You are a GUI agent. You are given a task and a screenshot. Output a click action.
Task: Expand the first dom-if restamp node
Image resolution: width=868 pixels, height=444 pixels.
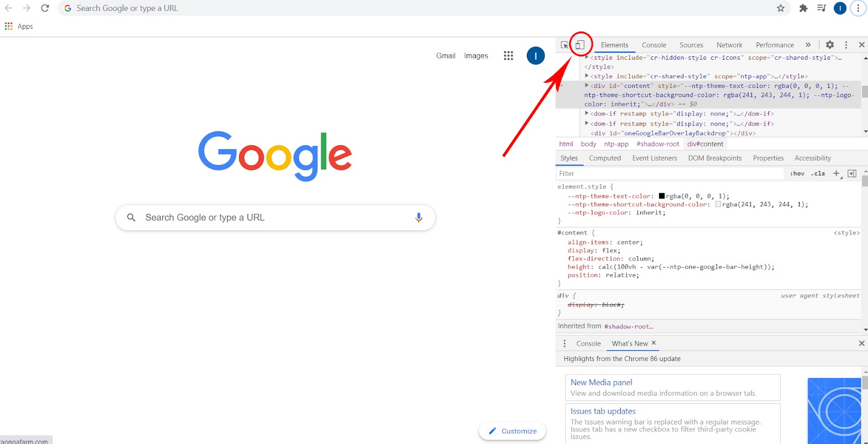(586, 113)
